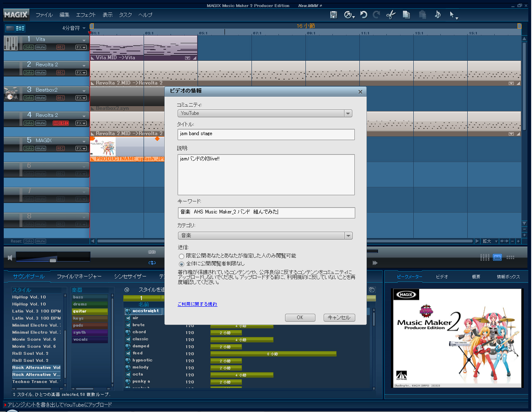Screen dimensions: 532x412
Task: Mute the MAGIX track 5
Action: pos(41,148)
